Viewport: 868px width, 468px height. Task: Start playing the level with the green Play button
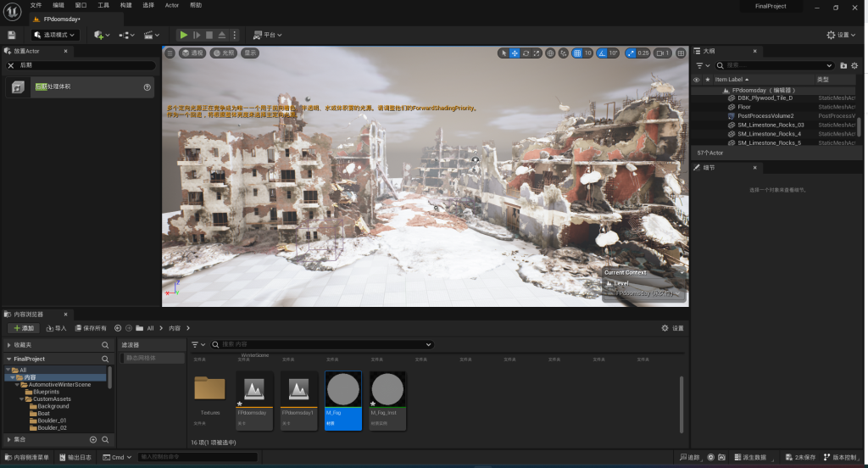(x=184, y=35)
